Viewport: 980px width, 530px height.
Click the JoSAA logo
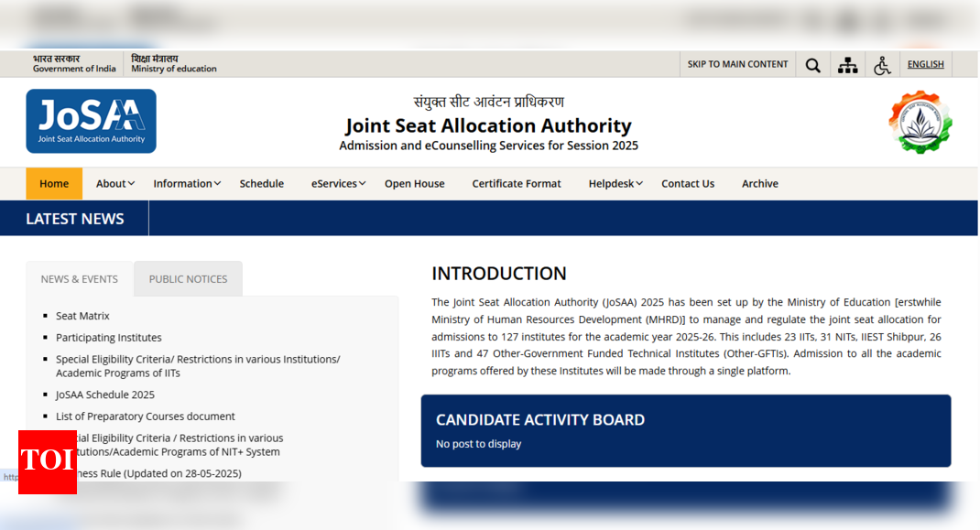pos(91,121)
